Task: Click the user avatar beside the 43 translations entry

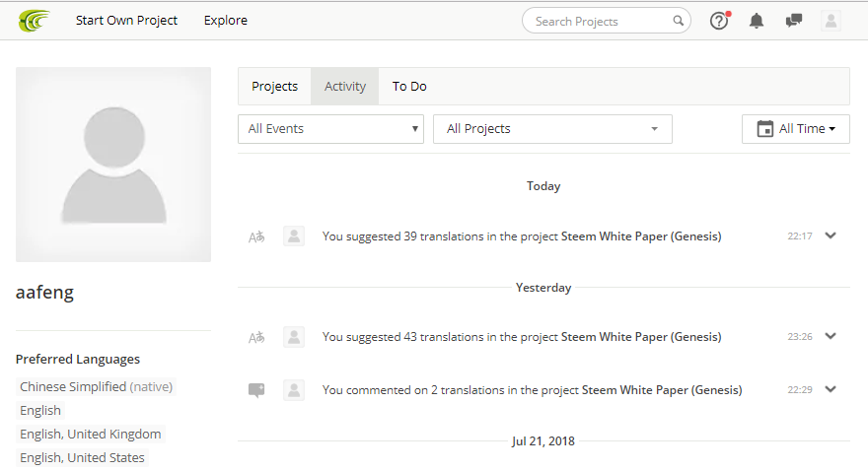Action: (294, 337)
